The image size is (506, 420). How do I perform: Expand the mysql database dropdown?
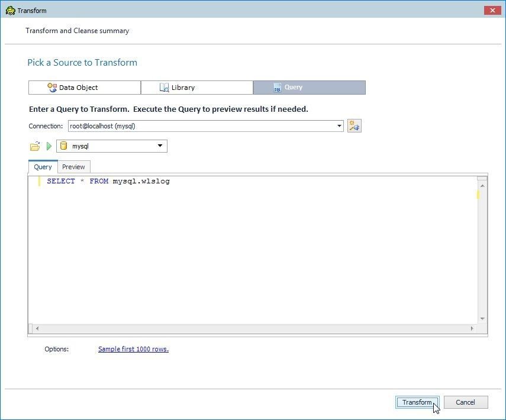click(112, 146)
